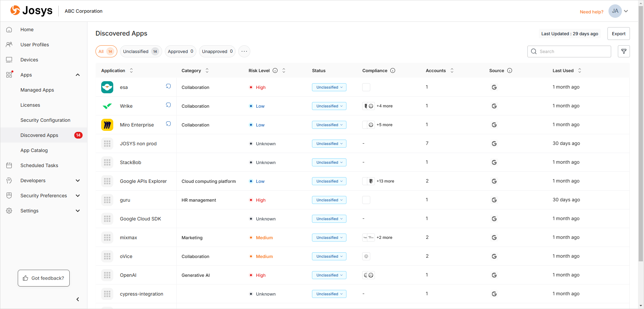Image resolution: width=644 pixels, height=309 pixels.
Task: Open the mixmax status dropdown
Action: (329, 238)
